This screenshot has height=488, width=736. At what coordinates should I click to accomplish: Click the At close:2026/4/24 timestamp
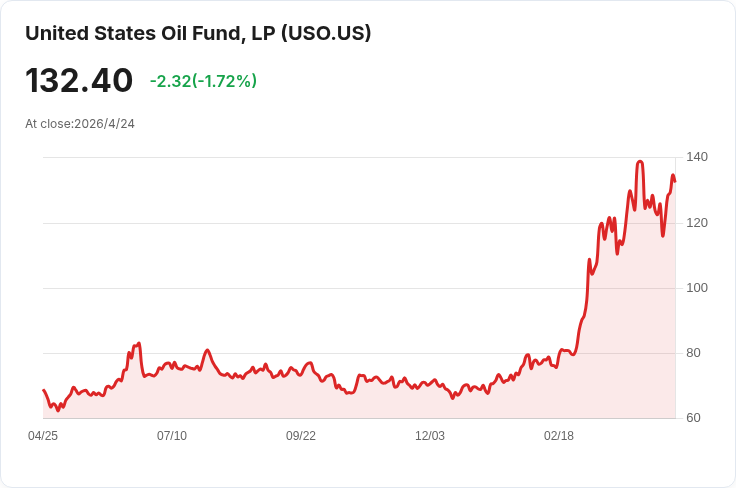80,124
